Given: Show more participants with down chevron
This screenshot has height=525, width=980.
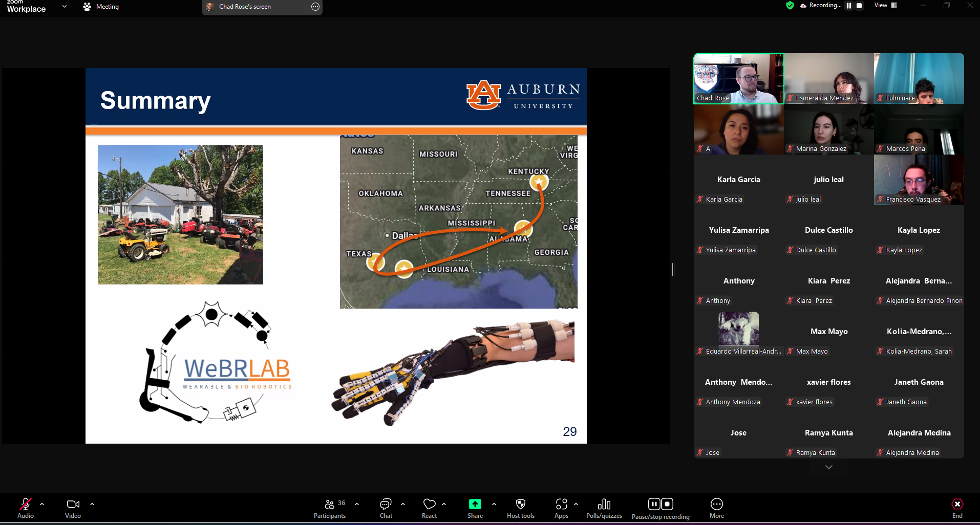Looking at the screenshot, I should 828,467.
